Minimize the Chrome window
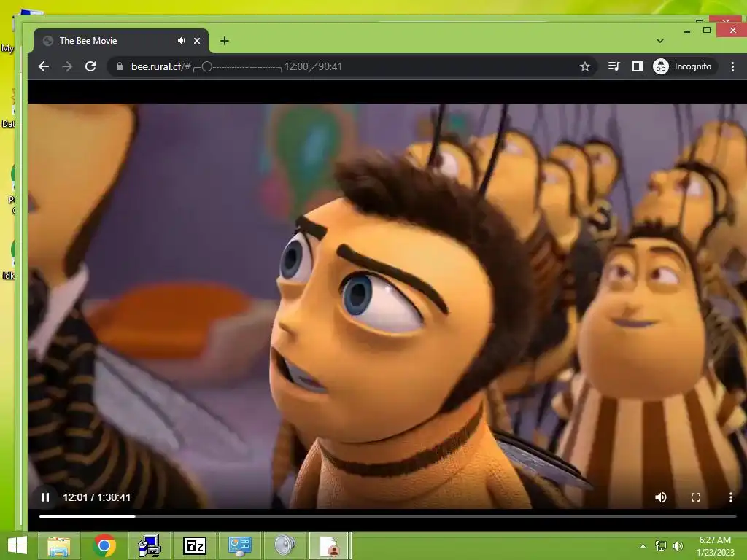747x560 pixels. click(x=687, y=31)
